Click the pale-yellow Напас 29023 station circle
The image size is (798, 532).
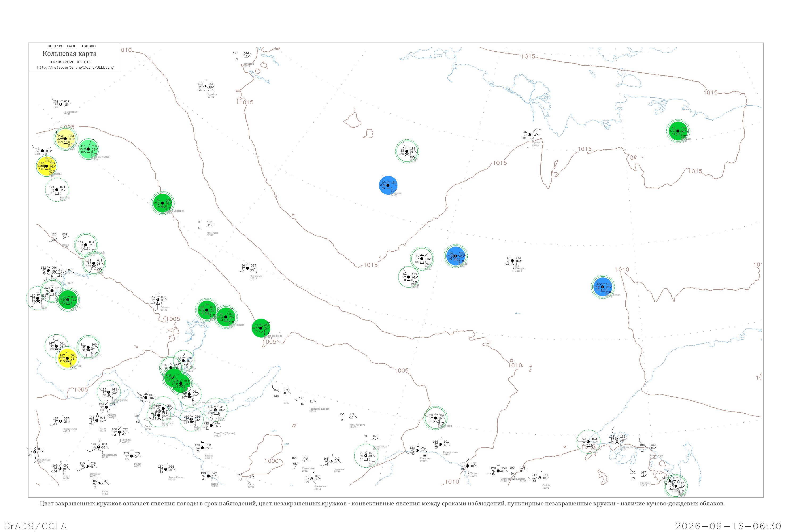(x=65, y=139)
